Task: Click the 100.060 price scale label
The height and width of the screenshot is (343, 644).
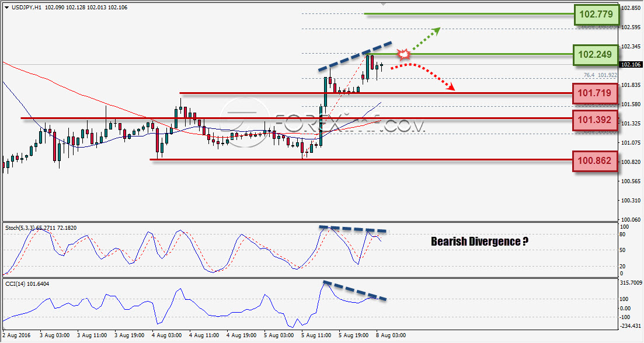Action: (631, 219)
